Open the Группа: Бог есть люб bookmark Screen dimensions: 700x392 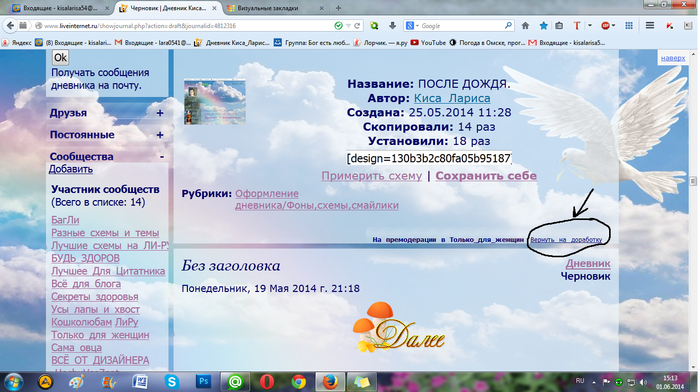(312, 43)
